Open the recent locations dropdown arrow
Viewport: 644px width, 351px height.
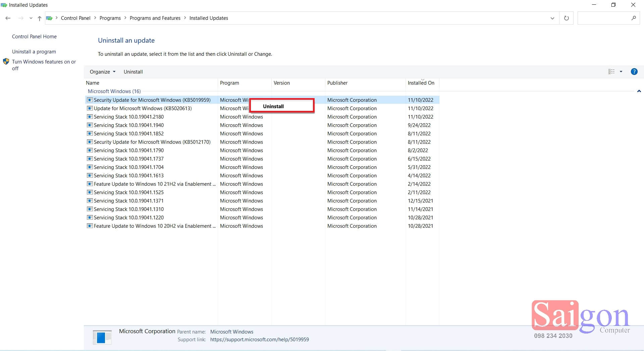point(31,18)
